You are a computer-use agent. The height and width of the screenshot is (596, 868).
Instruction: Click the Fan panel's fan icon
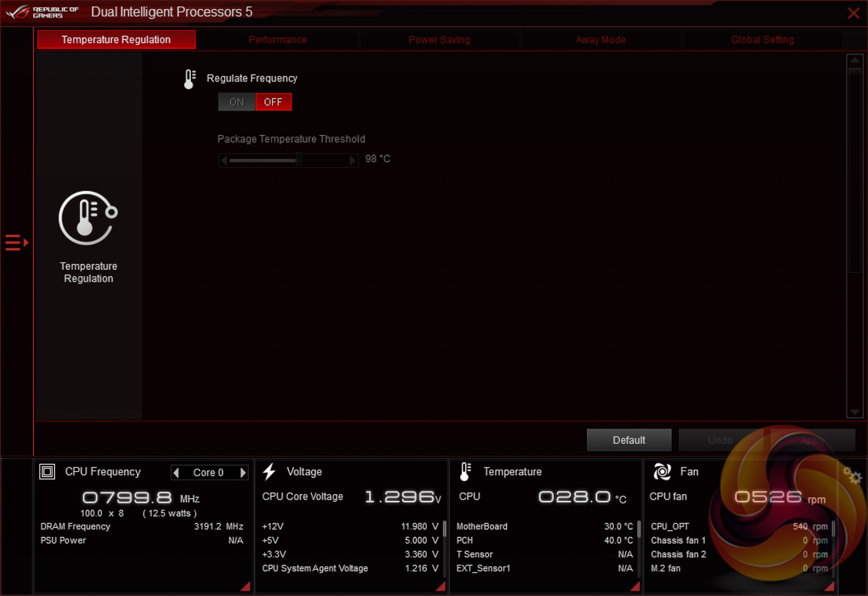pyautogui.click(x=662, y=471)
